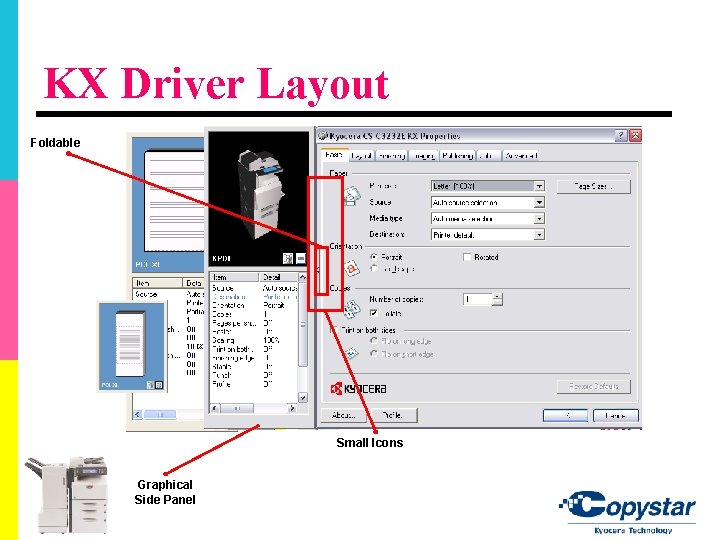Open the Source dropdown
This screenshot has height=540, width=720.
point(488,202)
